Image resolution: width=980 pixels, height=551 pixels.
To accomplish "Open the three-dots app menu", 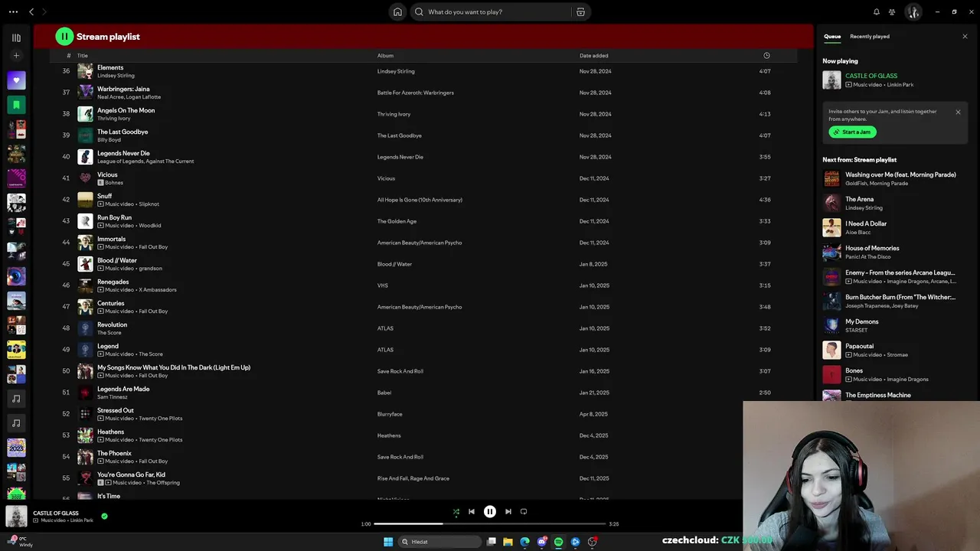I will 13,11.
